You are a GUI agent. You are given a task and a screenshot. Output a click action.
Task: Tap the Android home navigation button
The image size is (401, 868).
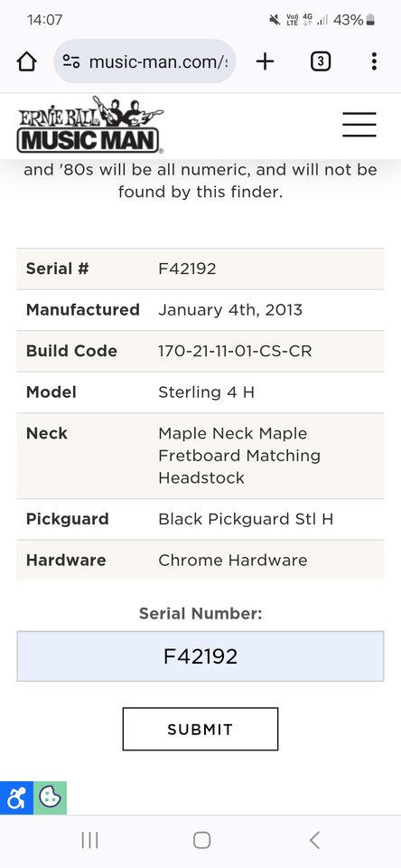(202, 840)
